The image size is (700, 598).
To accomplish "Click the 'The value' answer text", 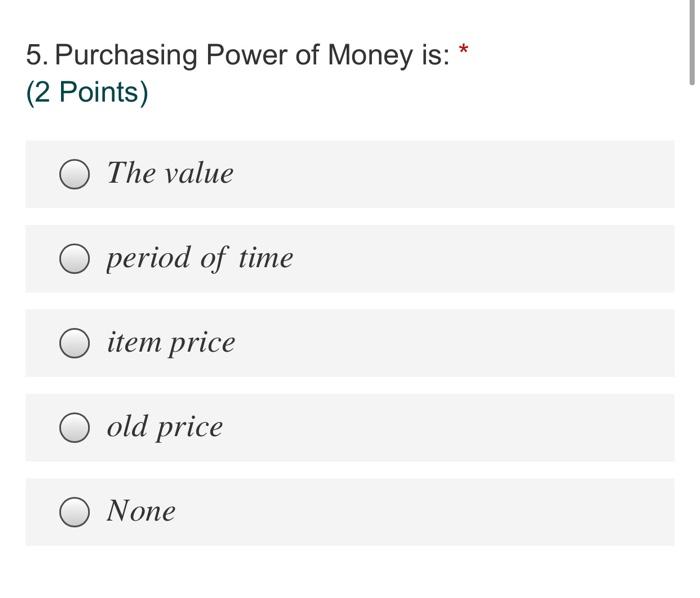I will [x=170, y=173].
